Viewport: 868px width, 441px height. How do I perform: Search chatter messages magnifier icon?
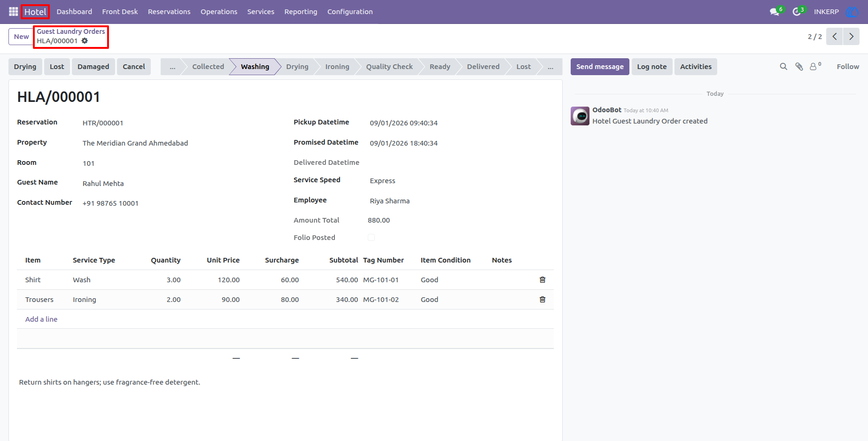[x=783, y=67]
